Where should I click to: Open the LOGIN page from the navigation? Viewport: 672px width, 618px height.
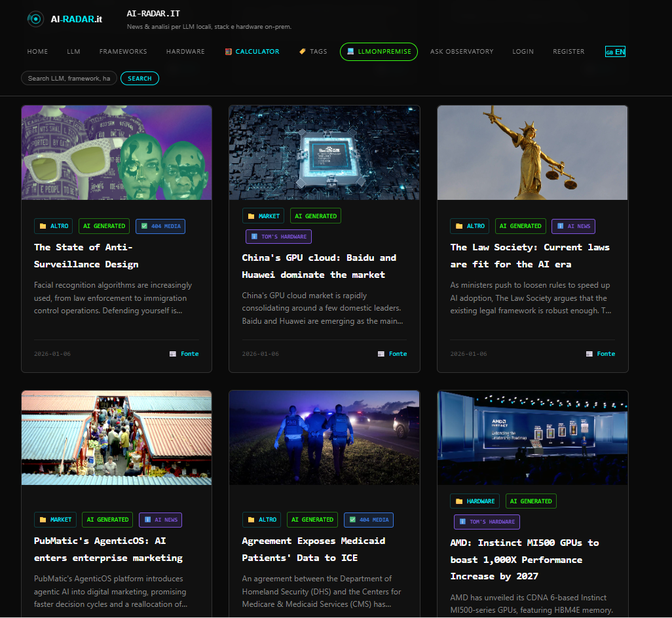tap(523, 51)
